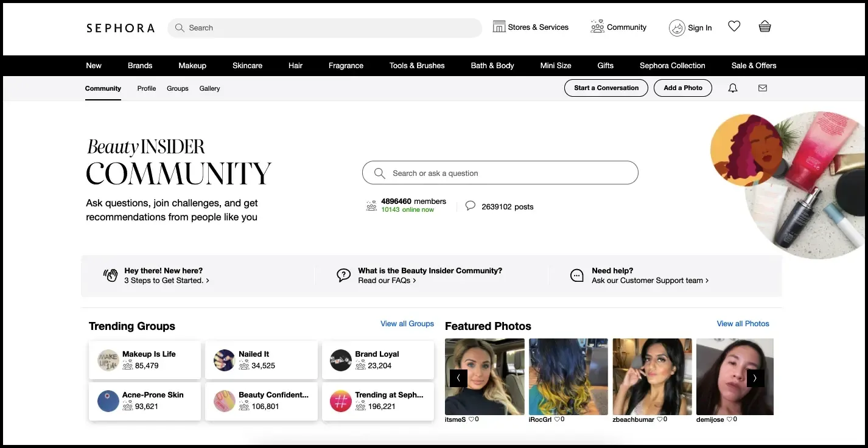Select the Community tab in sub-navigation
Viewport: 868px width, 448px height.
103,88
